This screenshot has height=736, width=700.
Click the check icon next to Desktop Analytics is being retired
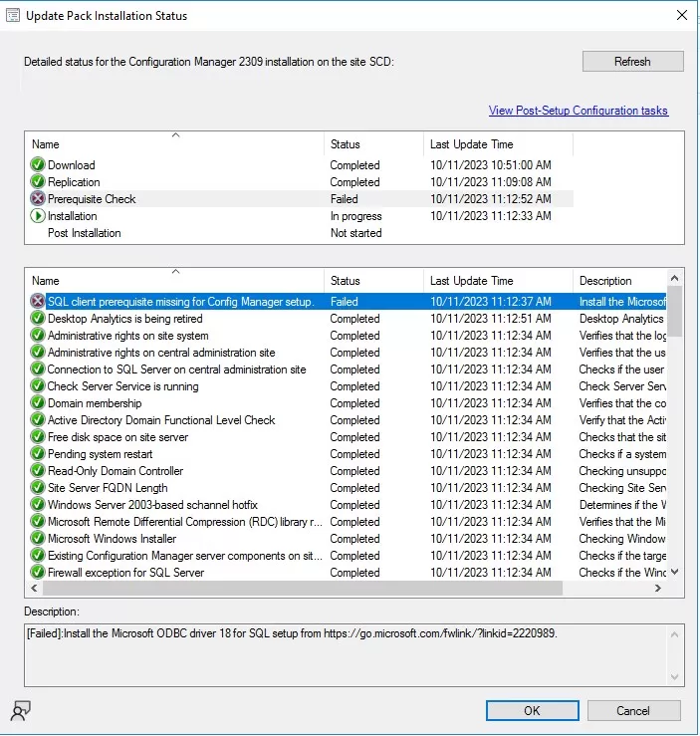[38, 319]
